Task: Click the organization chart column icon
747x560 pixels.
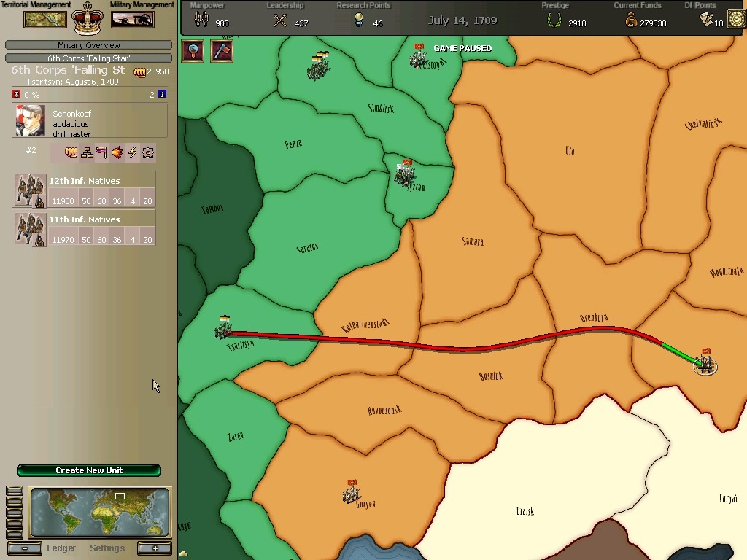Action: point(87,152)
